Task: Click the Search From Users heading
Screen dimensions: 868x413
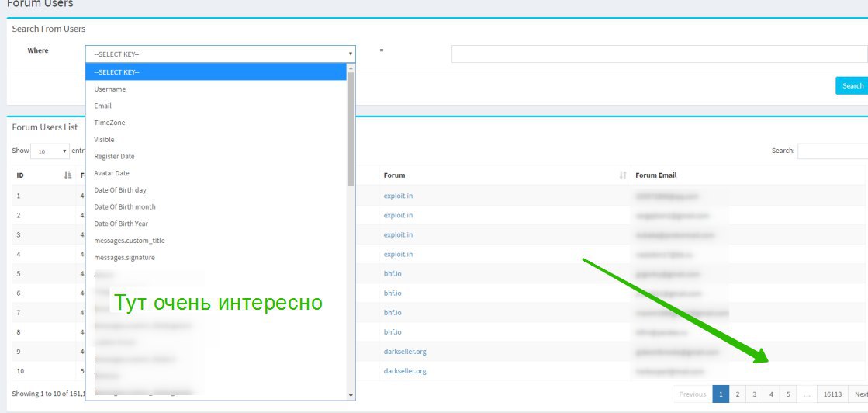Action: 49,29
